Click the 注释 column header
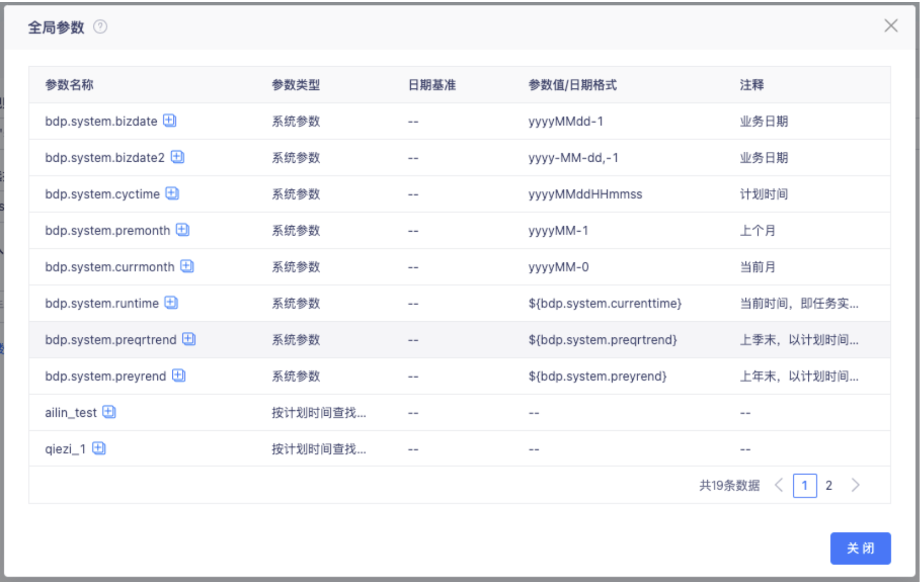Screen dimensions: 924x588 [x=752, y=85]
